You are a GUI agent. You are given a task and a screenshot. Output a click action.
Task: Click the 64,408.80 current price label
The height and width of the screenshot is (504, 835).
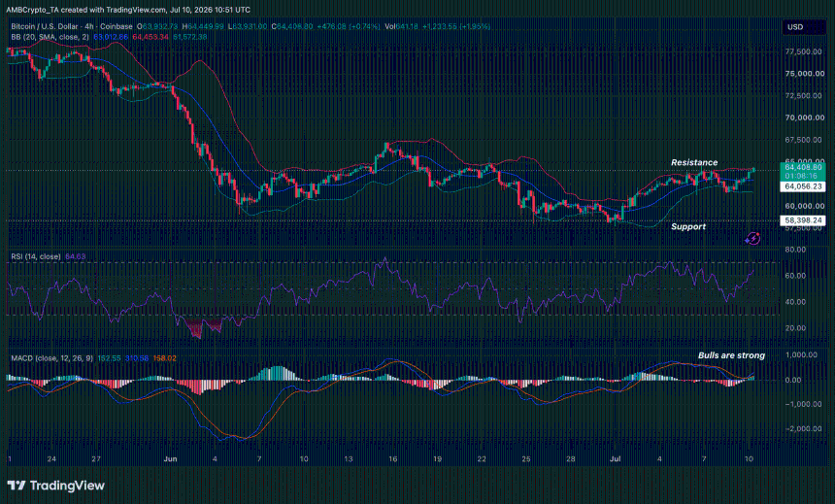point(803,167)
